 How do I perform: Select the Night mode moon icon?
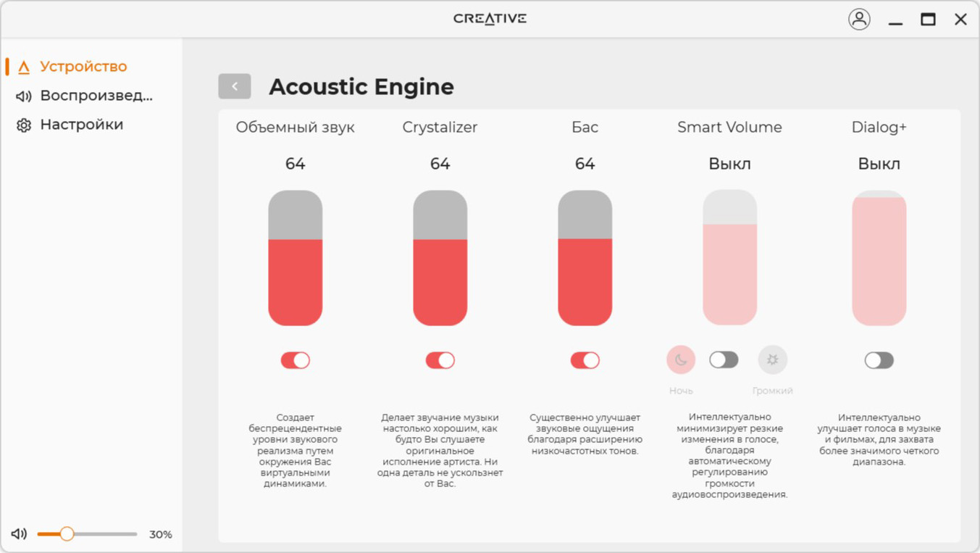coord(681,359)
